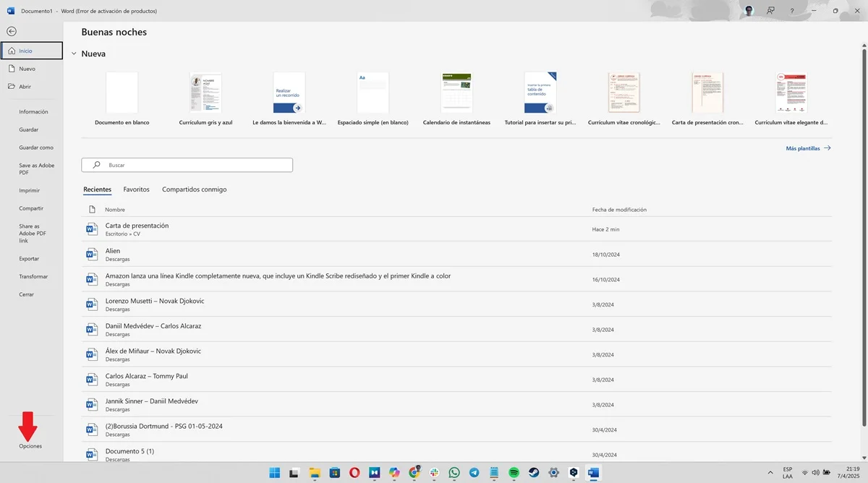
Task: Open WhatsApp from the taskbar
Action: point(454,473)
